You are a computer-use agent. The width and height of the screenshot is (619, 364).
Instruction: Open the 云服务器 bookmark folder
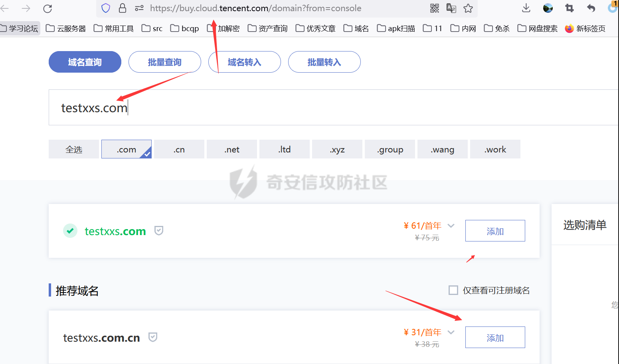point(66,28)
